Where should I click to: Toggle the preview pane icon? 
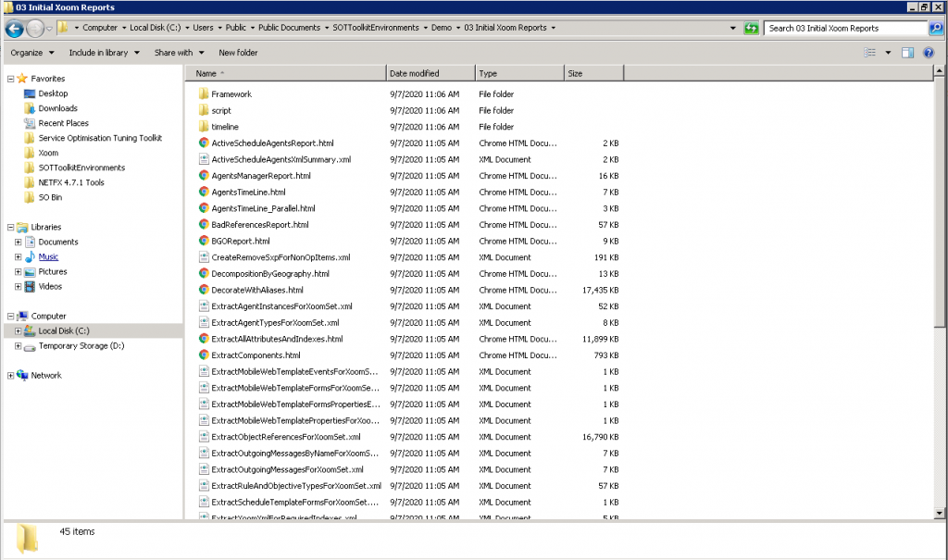pos(907,53)
